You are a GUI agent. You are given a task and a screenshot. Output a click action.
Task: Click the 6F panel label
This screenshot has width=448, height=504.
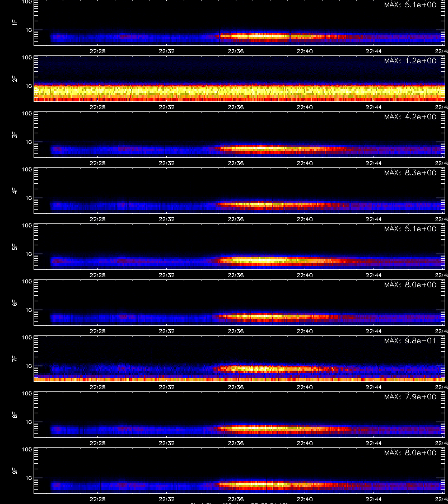15,303
